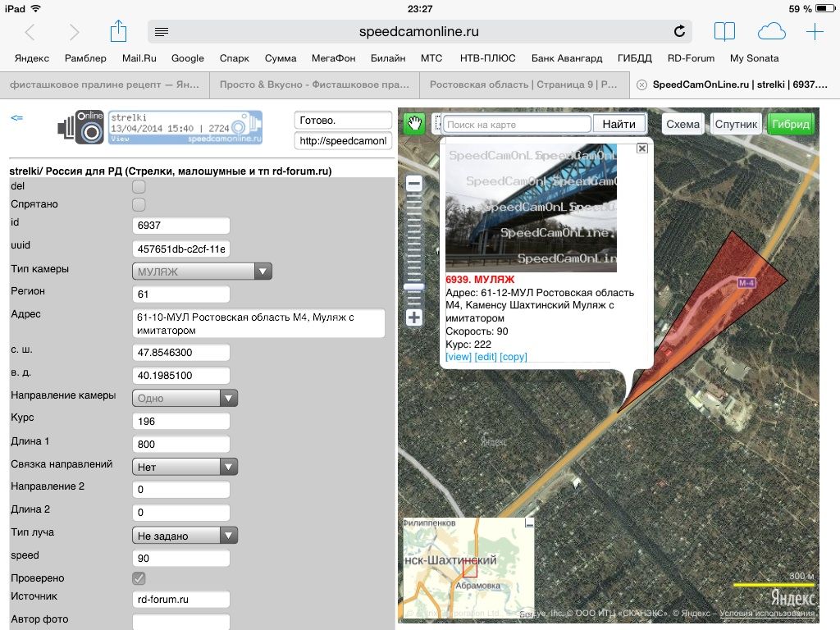Viewport: 840px width, 630px height.
Task: Enable the Спрятано checkbox
Action: point(139,204)
